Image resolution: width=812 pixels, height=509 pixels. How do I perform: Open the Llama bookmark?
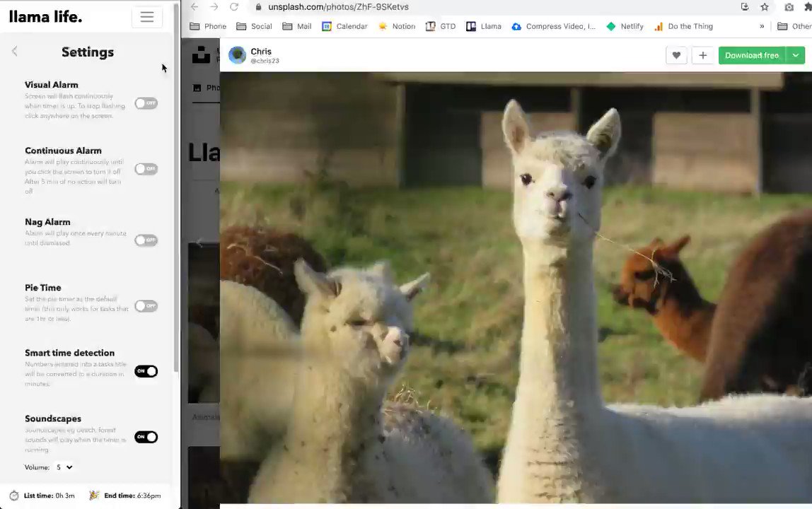click(x=484, y=26)
